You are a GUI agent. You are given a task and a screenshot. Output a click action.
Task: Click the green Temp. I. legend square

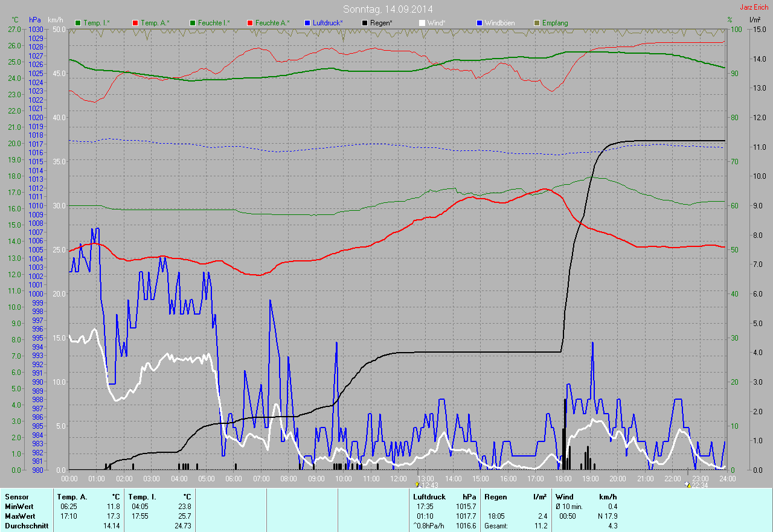[x=78, y=23]
